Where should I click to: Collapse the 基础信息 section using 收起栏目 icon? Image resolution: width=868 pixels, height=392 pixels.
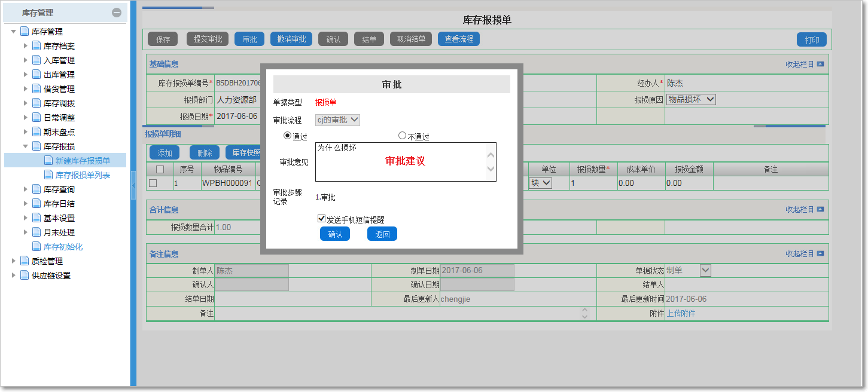(820, 64)
